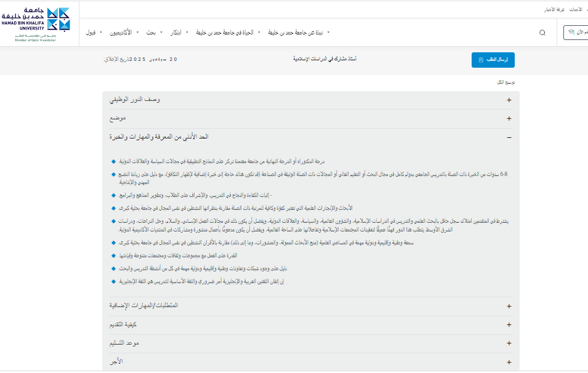Image resolution: width=588 pixels, height=373 pixels.
Task: Expand المتطلبات/المهارات الإضافية section
Action: point(509,306)
